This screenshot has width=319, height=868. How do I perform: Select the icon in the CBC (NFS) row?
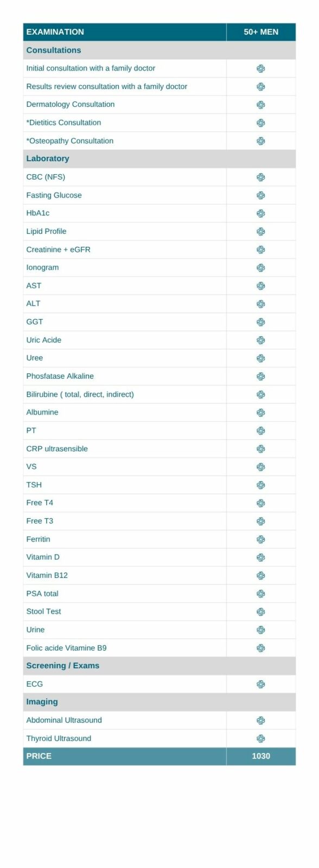[x=260, y=177]
